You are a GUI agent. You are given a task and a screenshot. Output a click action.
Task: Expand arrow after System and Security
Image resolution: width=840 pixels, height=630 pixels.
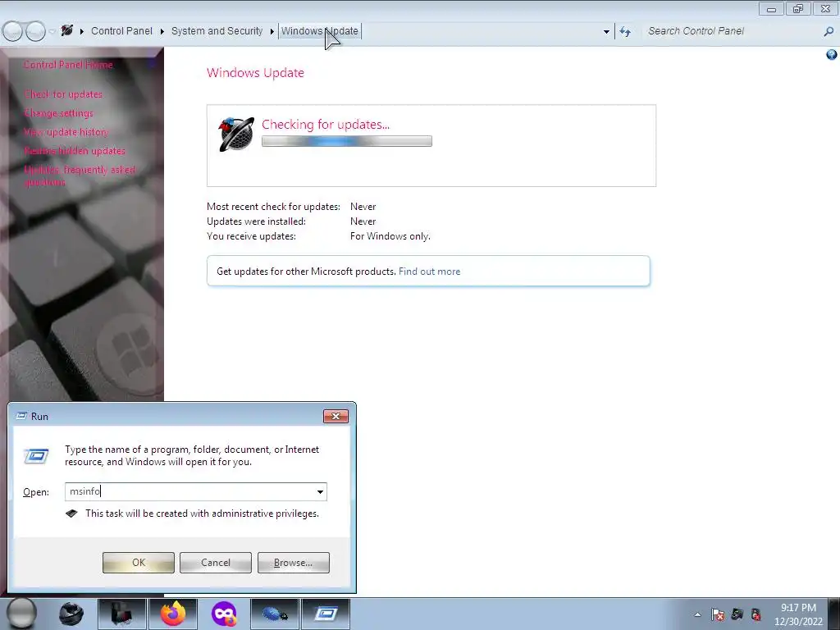[x=272, y=32]
